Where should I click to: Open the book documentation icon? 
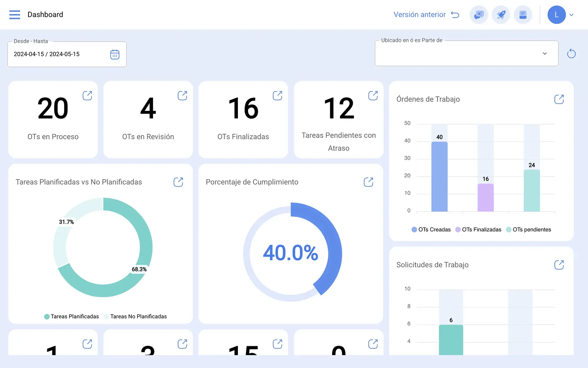tap(523, 15)
